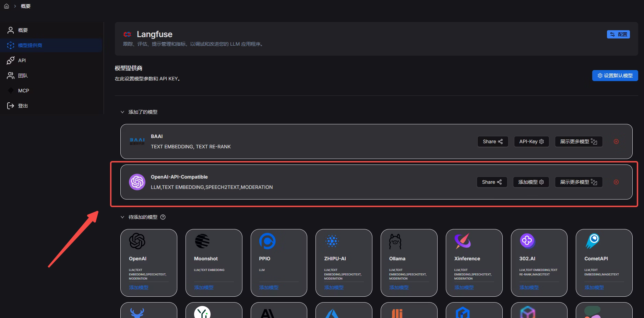
Task: Click Xinference card name text
Action: tap(467, 259)
